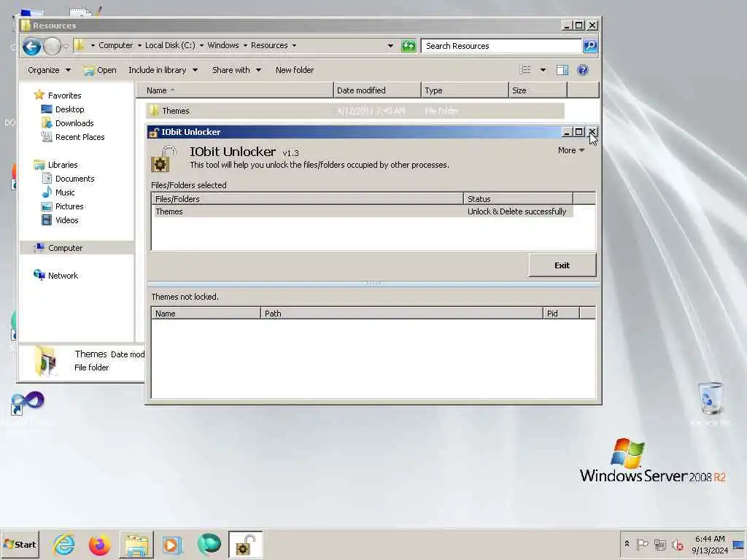Select the Themes folder in file list
The height and width of the screenshot is (560, 747).
355,111
